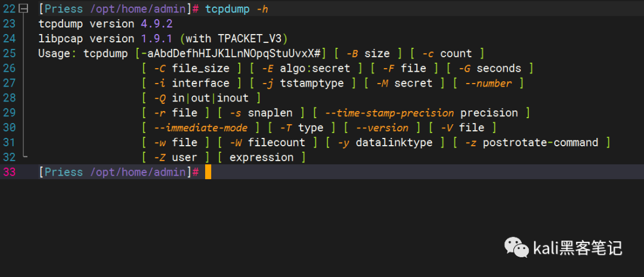The image size is (644, 277).
Task: Click the '--immediate-mode' option
Action: click(201, 127)
